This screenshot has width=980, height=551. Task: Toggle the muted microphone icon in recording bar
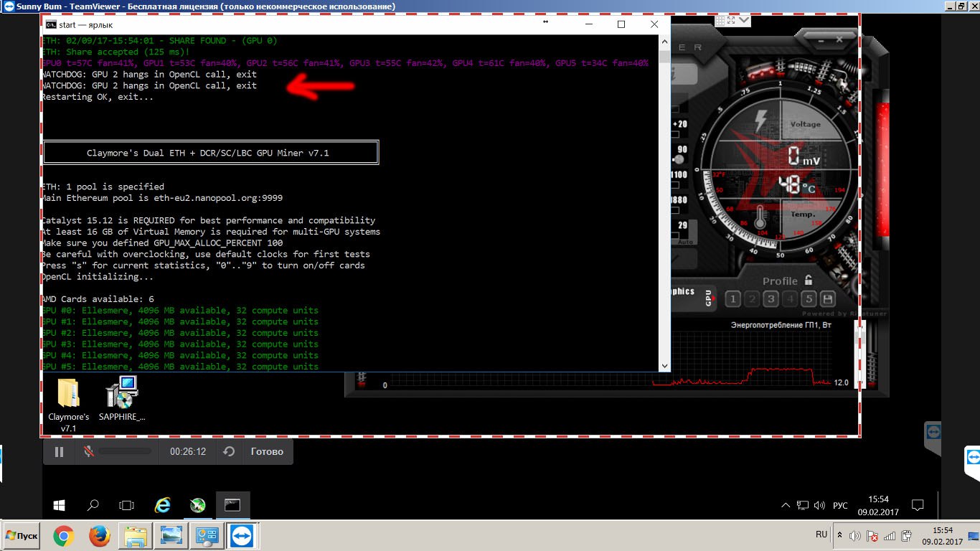89,451
